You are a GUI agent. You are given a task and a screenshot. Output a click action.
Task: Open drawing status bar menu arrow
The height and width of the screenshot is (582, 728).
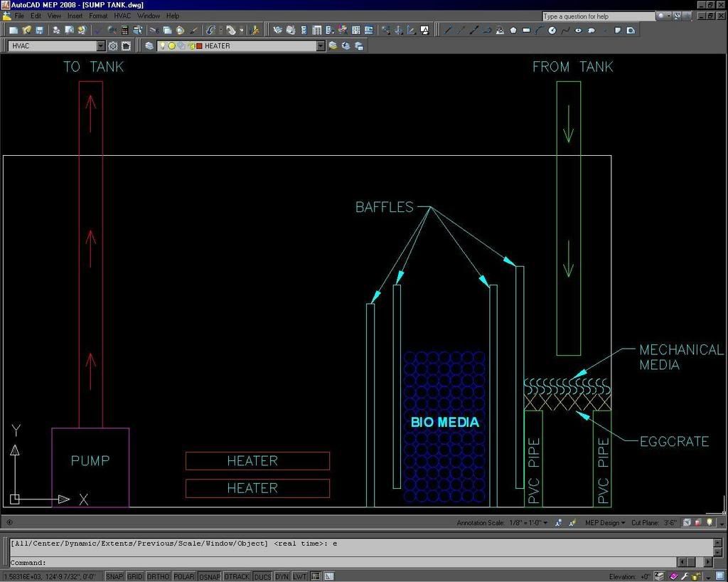coord(722,524)
